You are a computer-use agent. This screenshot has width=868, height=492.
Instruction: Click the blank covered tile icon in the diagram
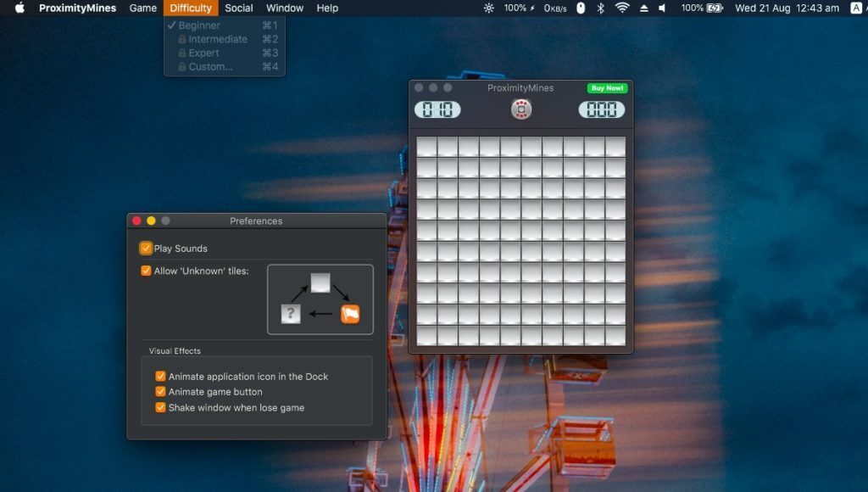tap(319, 281)
